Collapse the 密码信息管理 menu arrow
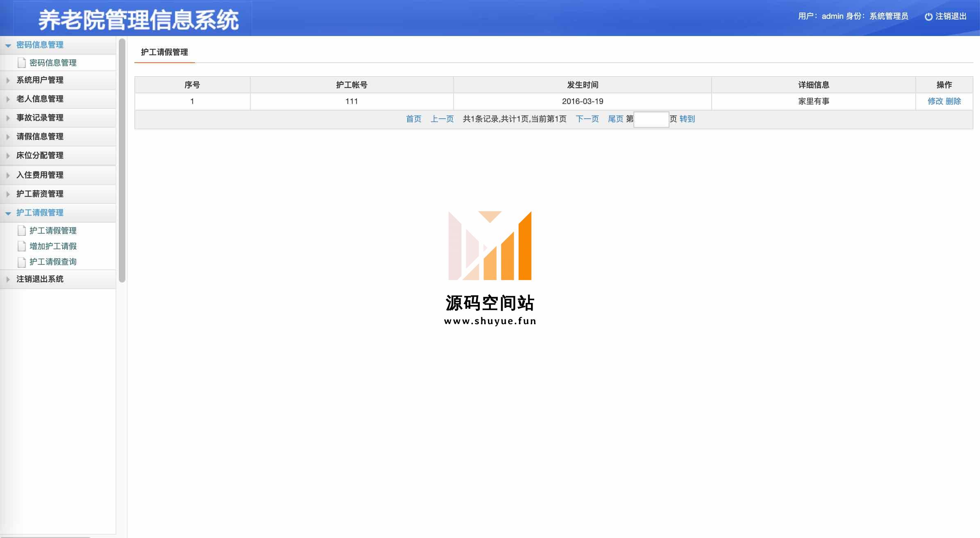Viewport: 980px width, 538px height. tap(8, 45)
